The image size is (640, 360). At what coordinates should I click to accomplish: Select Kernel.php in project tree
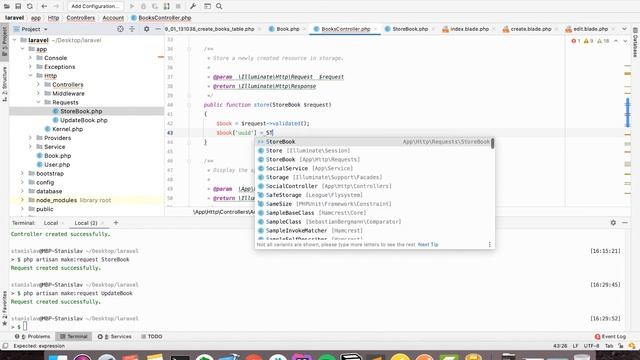(x=67, y=129)
